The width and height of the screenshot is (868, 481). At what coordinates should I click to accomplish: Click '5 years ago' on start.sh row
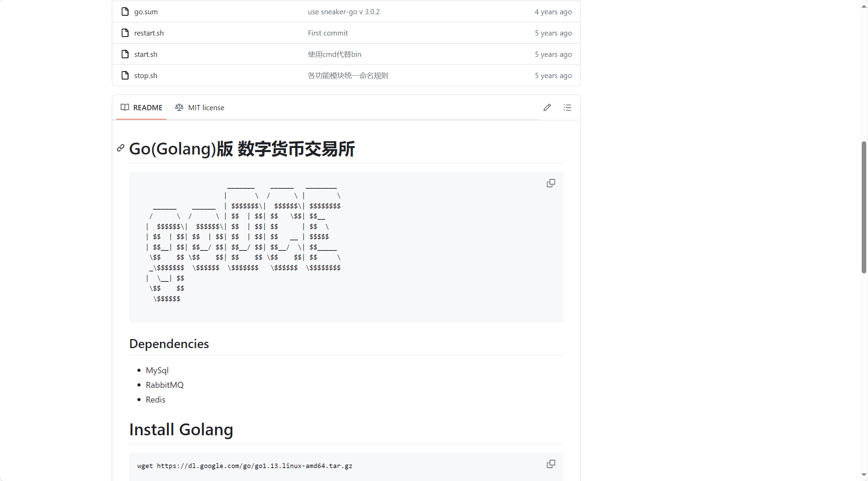[553, 54]
